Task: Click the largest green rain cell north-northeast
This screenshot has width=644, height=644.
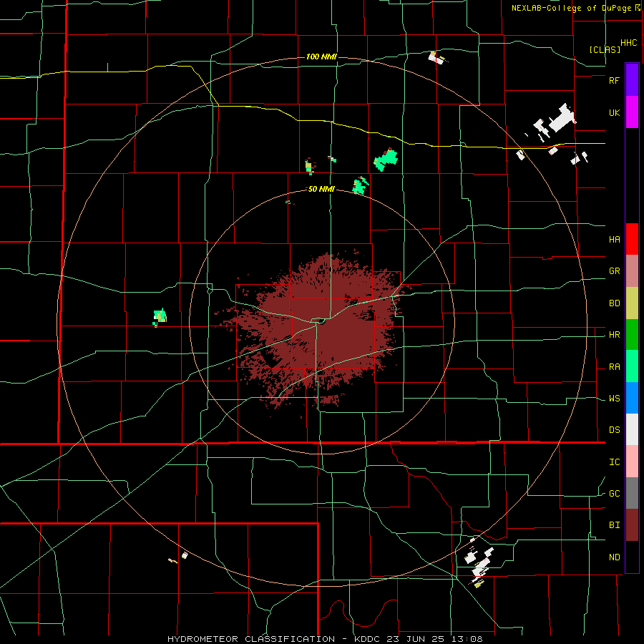Action: (386, 160)
